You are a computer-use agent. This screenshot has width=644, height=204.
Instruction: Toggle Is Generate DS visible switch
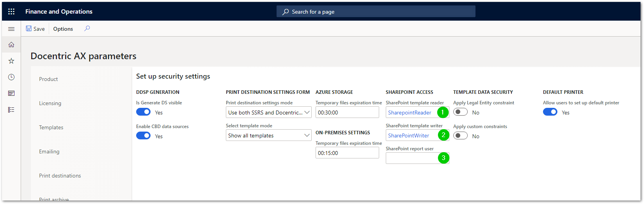pyautogui.click(x=144, y=112)
